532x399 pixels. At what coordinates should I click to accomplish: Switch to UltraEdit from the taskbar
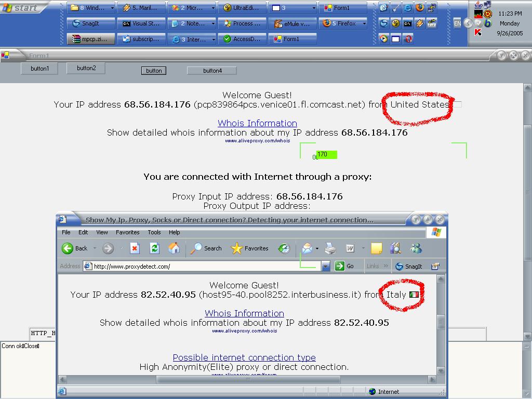(242, 8)
